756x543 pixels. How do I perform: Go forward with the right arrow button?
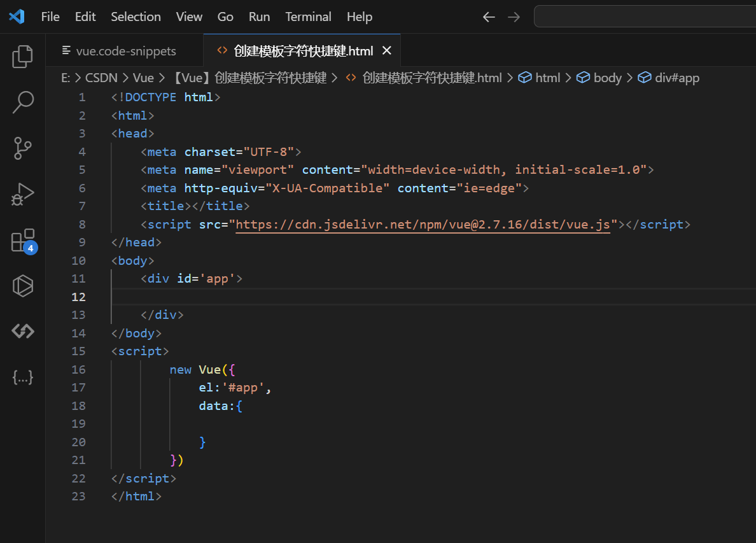point(514,17)
